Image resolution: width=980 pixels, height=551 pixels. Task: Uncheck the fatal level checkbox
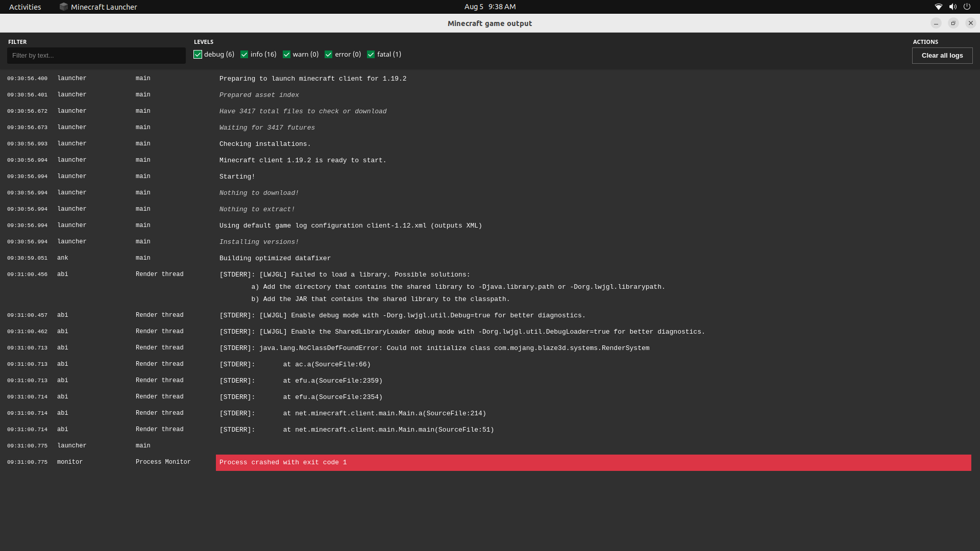pos(371,55)
